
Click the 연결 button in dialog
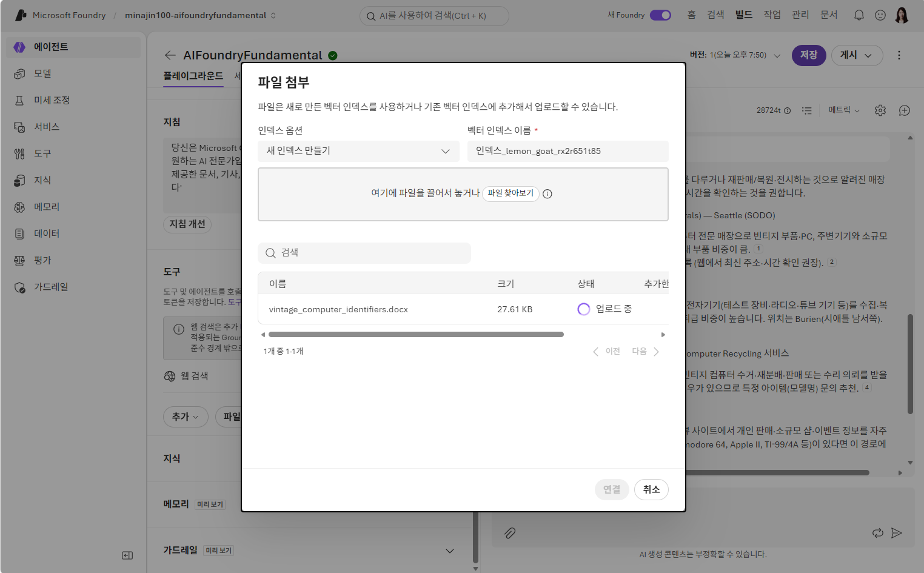tap(612, 489)
